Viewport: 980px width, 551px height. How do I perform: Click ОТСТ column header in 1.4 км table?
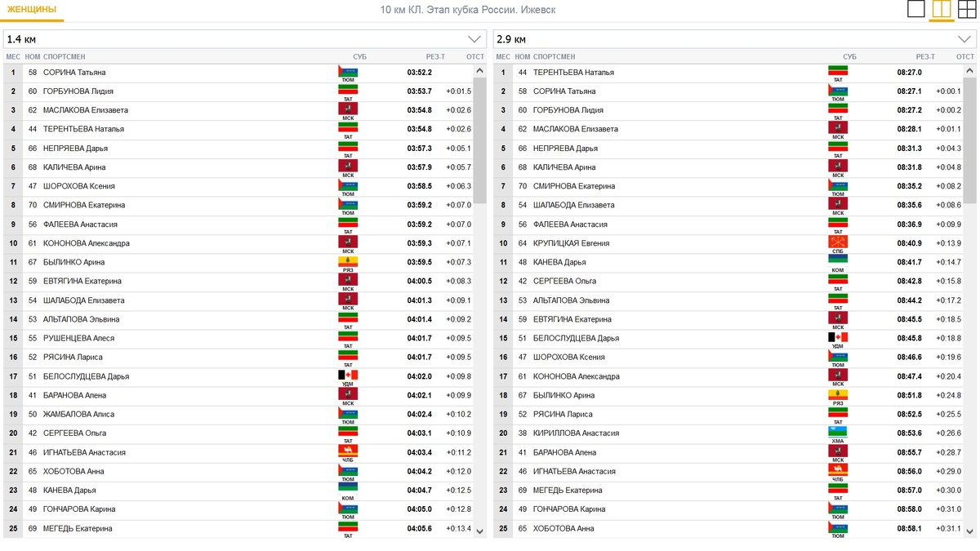[475, 57]
